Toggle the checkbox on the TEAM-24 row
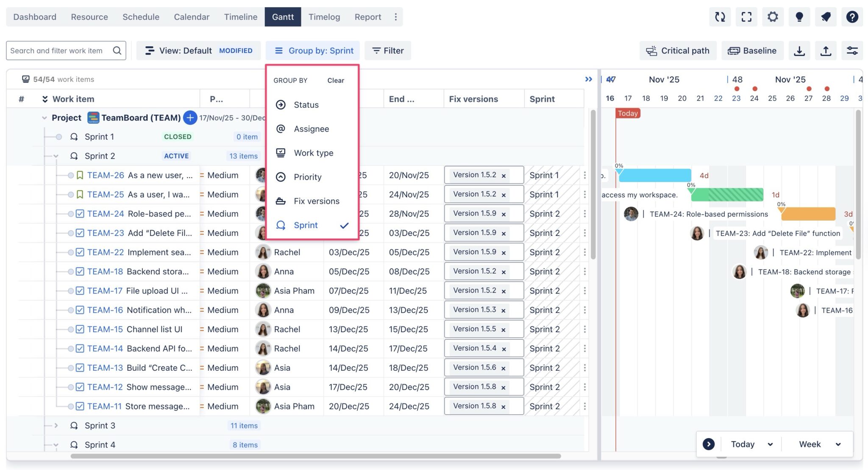Viewport: 868px width, 470px height. 79,214
